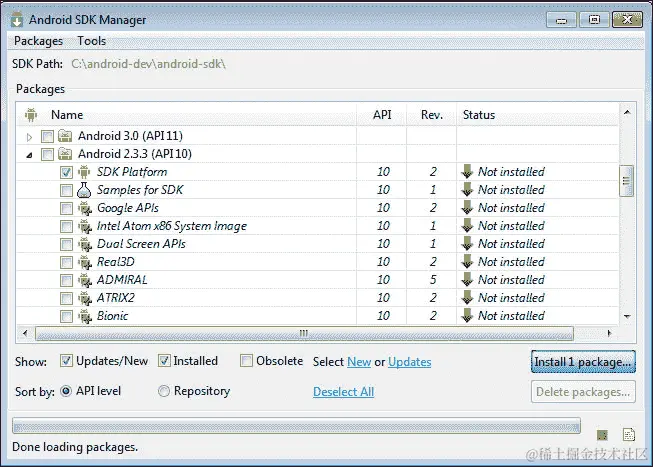
Task: Click the Android SDK Manager title bar icon
Action: tap(17, 20)
